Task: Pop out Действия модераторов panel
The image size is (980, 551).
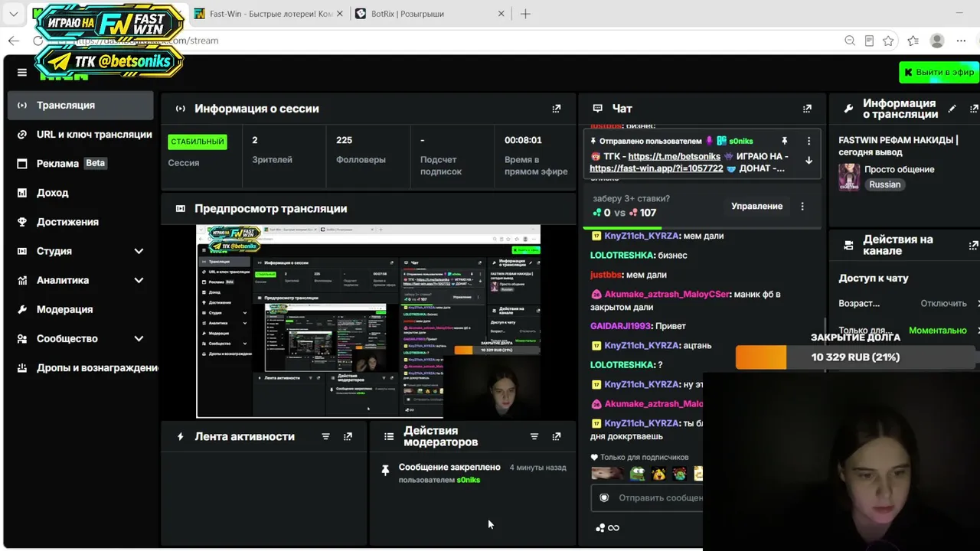Action: (x=557, y=436)
